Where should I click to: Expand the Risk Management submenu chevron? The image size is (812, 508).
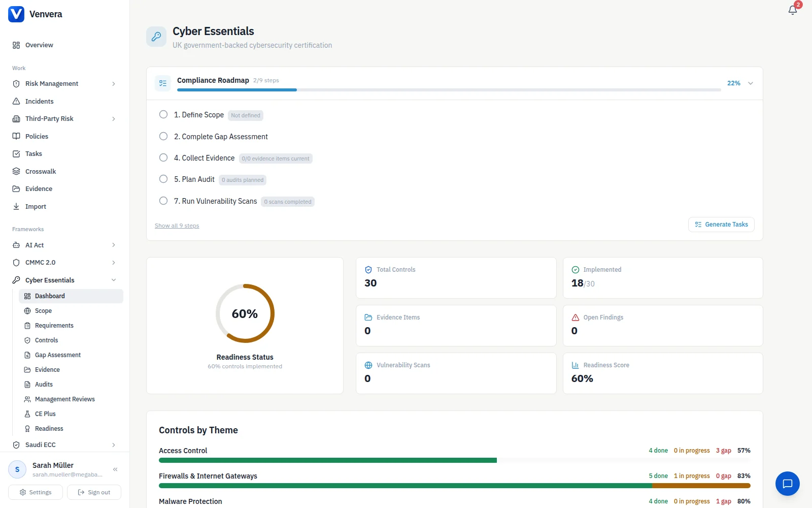(x=114, y=84)
